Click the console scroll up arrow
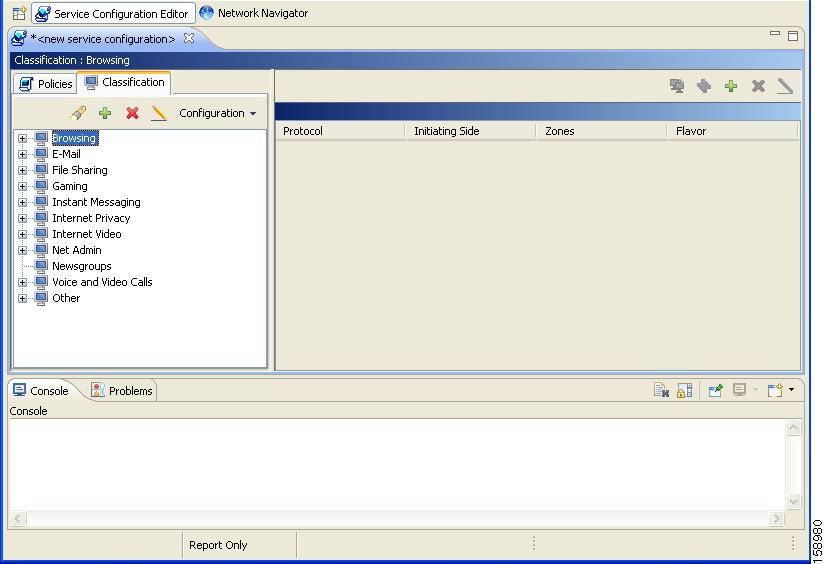The width and height of the screenshot is (827, 564). 794,428
